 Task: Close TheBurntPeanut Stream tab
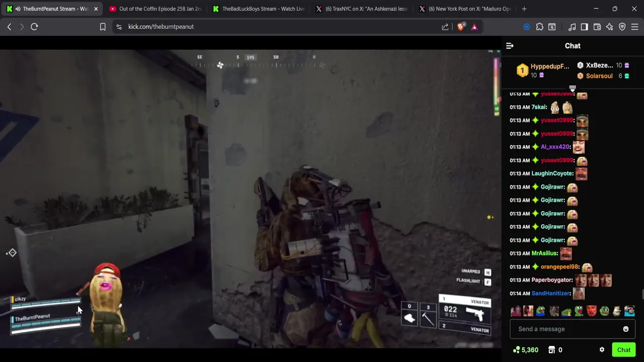coord(96,9)
